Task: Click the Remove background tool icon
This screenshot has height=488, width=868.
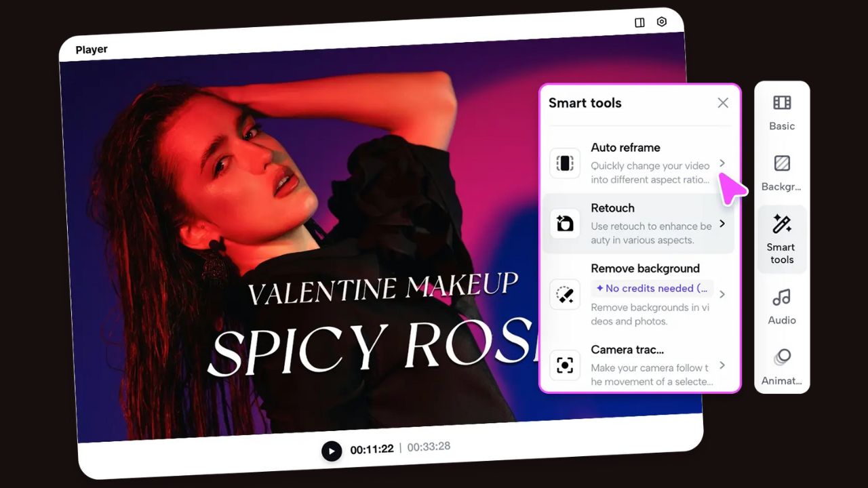Action: tap(564, 294)
